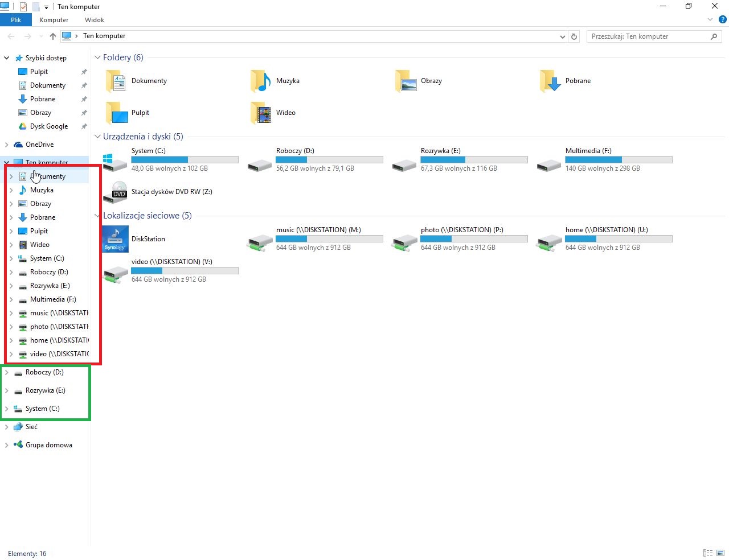Image resolution: width=729 pixels, height=560 pixels.
Task: Click the Przeszukaj: Ten komputer search box
Action: [648, 36]
